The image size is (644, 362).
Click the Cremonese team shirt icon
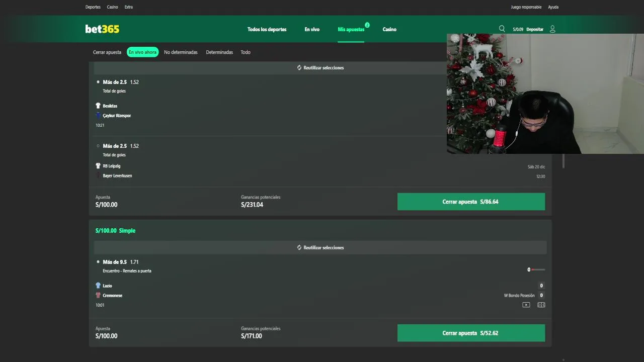click(98, 295)
